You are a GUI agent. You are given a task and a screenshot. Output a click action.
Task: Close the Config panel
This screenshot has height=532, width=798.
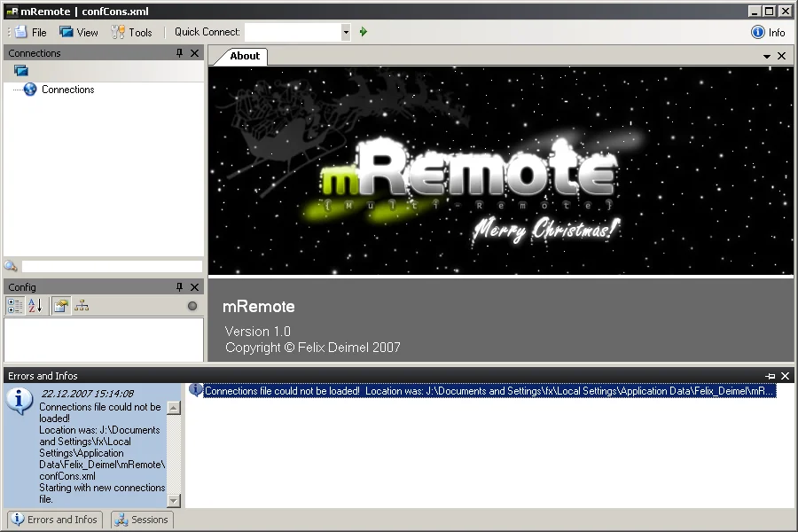tap(194, 287)
